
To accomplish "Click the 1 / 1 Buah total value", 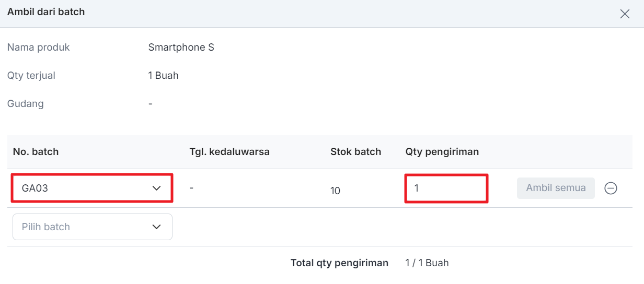I will pyautogui.click(x=427, y=263).
